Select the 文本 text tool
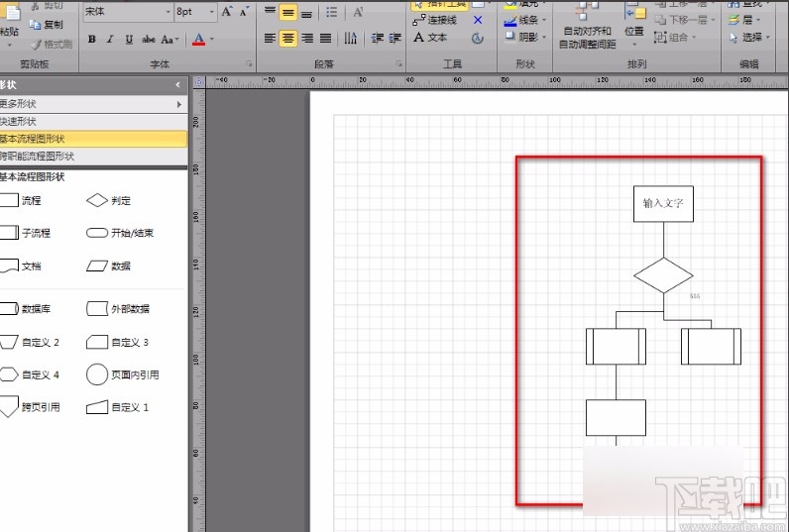 [x=430, y=38]
